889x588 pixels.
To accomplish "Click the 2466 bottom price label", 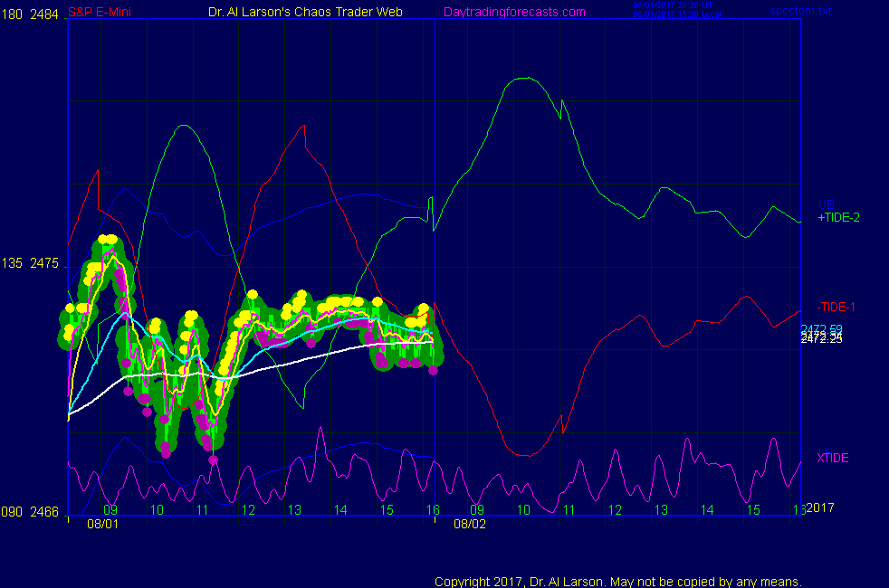I will click(x=45, y=512).
